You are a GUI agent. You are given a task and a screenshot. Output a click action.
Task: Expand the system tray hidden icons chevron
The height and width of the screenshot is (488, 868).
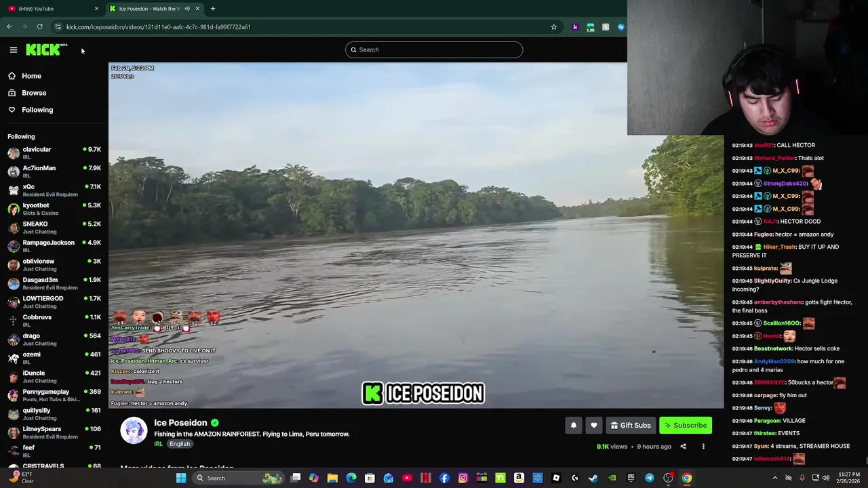click(x=775, y=478)
